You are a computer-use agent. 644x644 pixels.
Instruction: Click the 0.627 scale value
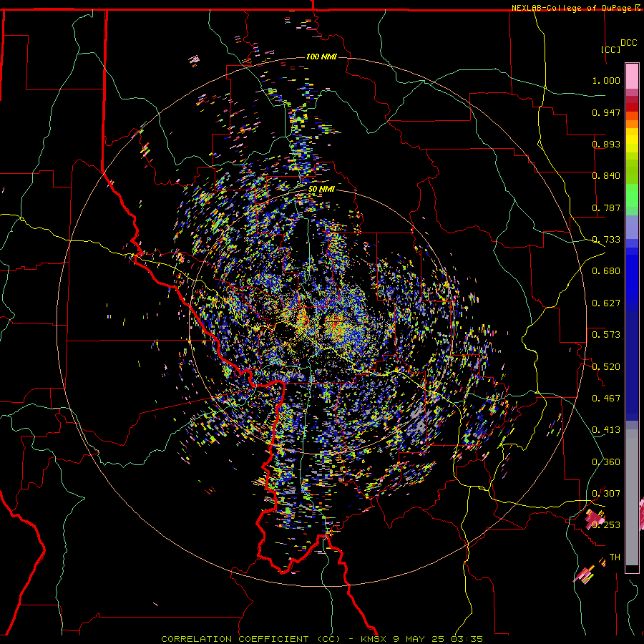pyautogui.click(x=606, y=303)
